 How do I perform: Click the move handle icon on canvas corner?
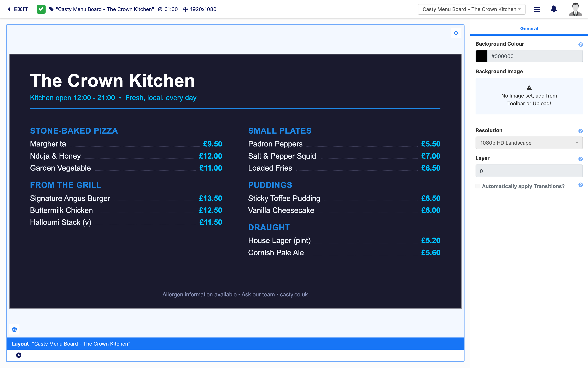[x=456, y=33]
